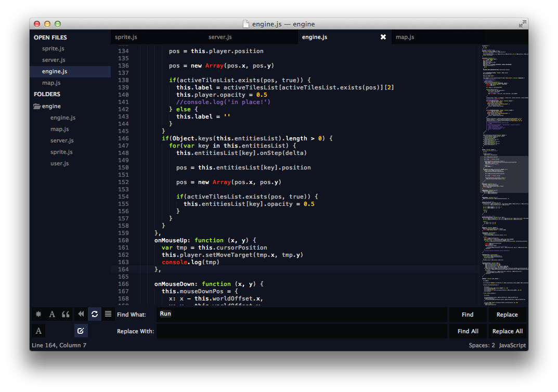Screen dimensions: 558x392
Task: Toggle reverse direction search option
Action: (81, 314)
